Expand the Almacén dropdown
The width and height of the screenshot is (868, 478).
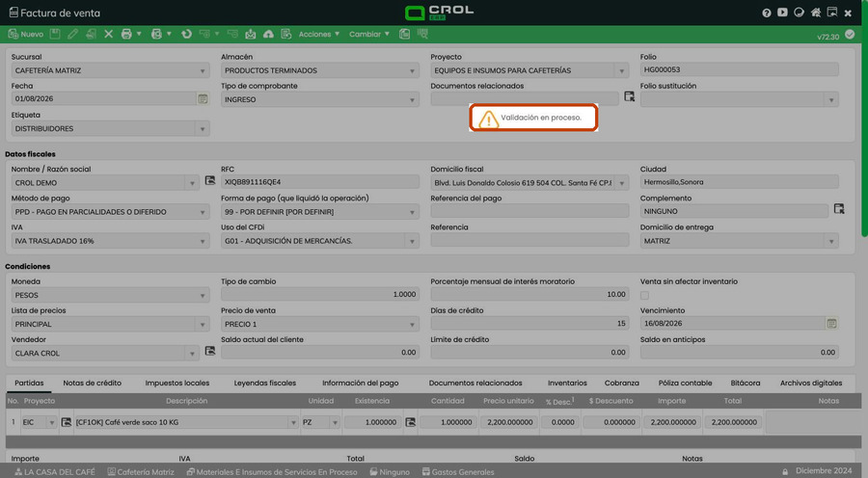[x=412, y=70]
